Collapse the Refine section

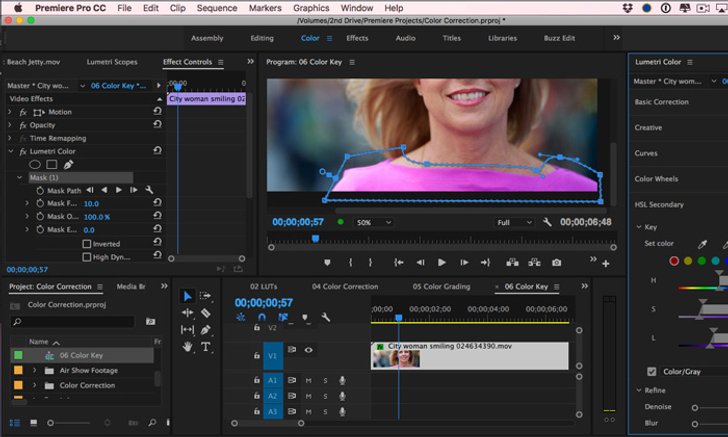[639, 391]
